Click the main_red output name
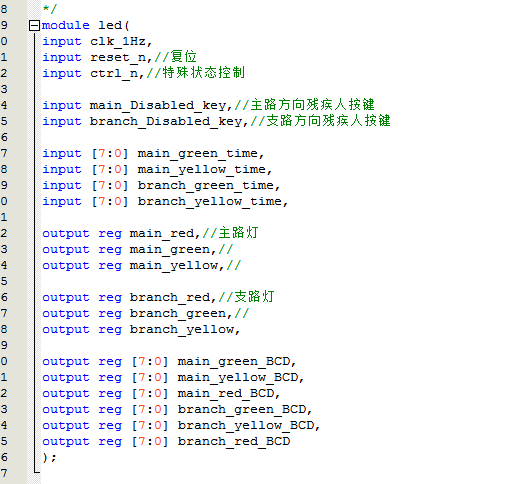Viewport: 528px width, 484px height. 162,233
